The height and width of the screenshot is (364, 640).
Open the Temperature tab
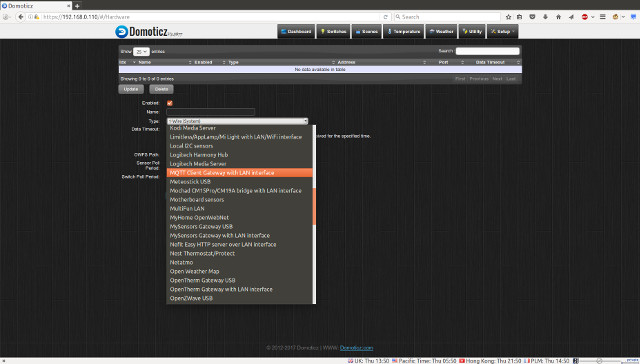[404, 31]
